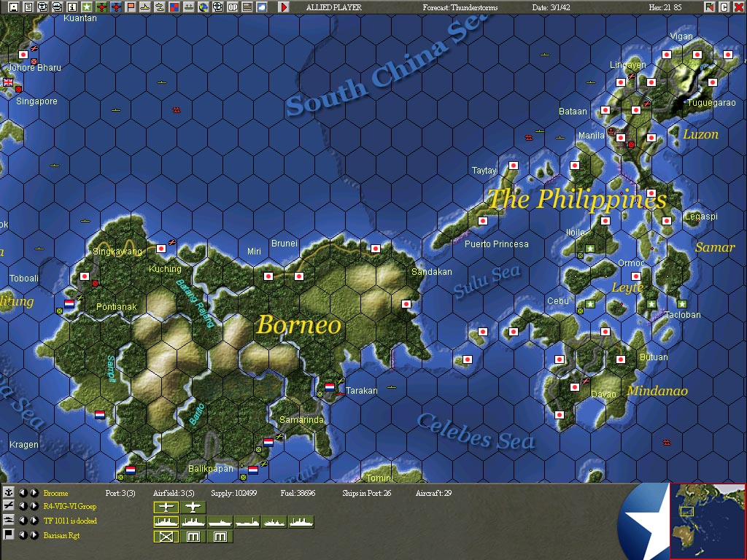Click the Samarinda city label
This screenshot has width=747, height=560.
click(x=301, y=419)
